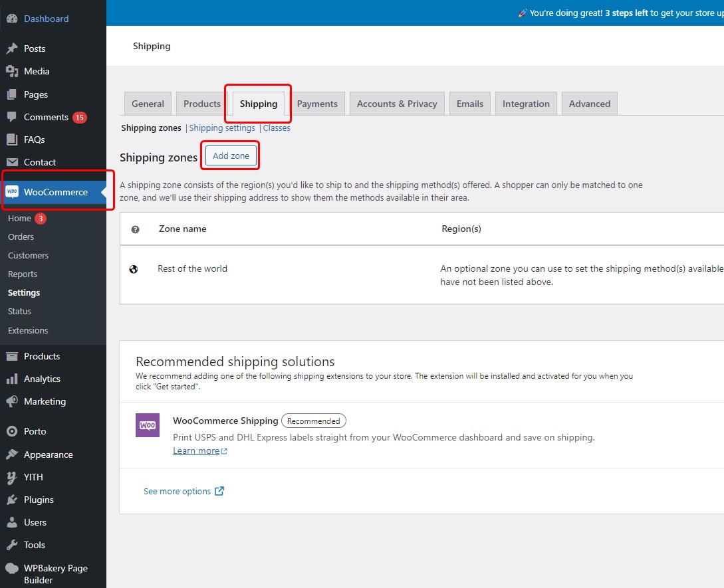Screen dimensions: 724x588
Task: Click the Plugins plug icon
Action: 12,500
